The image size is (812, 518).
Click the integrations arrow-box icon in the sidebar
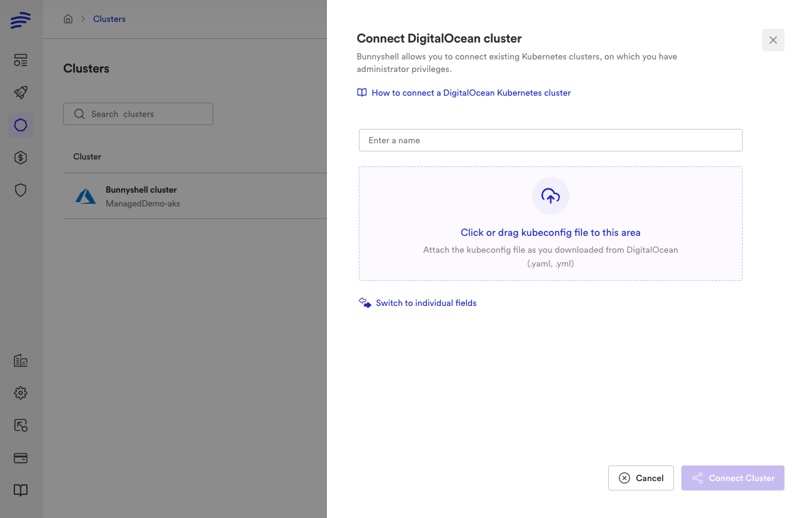(21, 425)
